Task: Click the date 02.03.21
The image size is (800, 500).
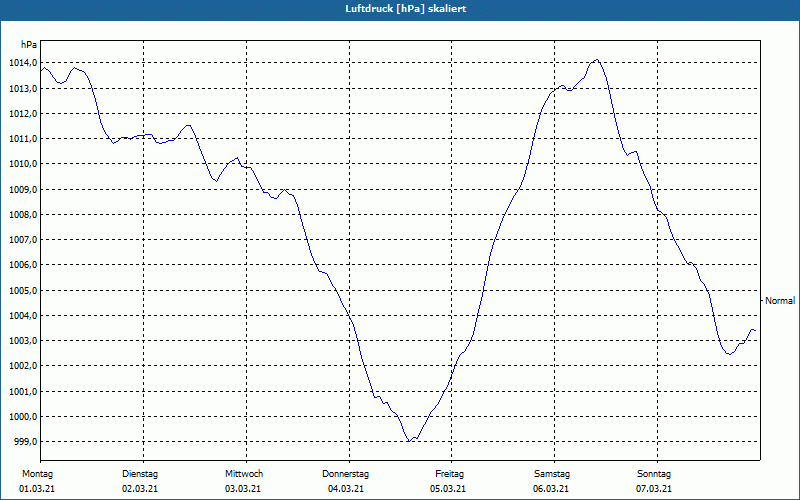Action: [x=140, y=489]
